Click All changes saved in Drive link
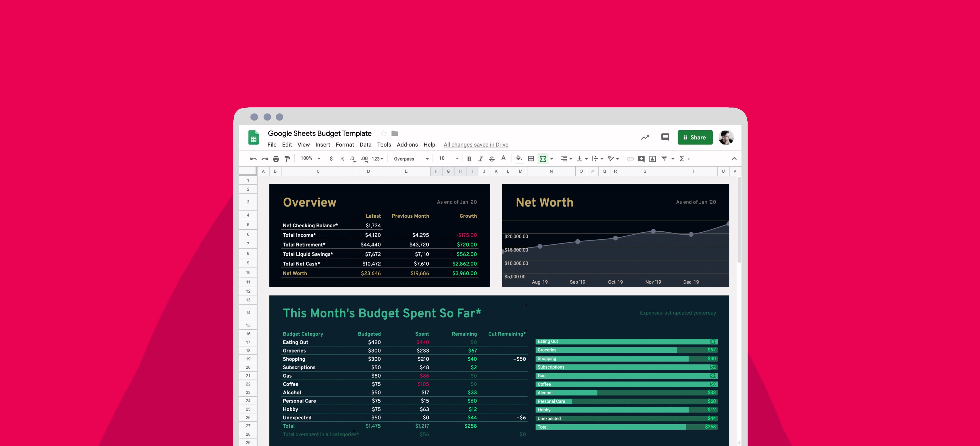 click(x=476, y=145)
